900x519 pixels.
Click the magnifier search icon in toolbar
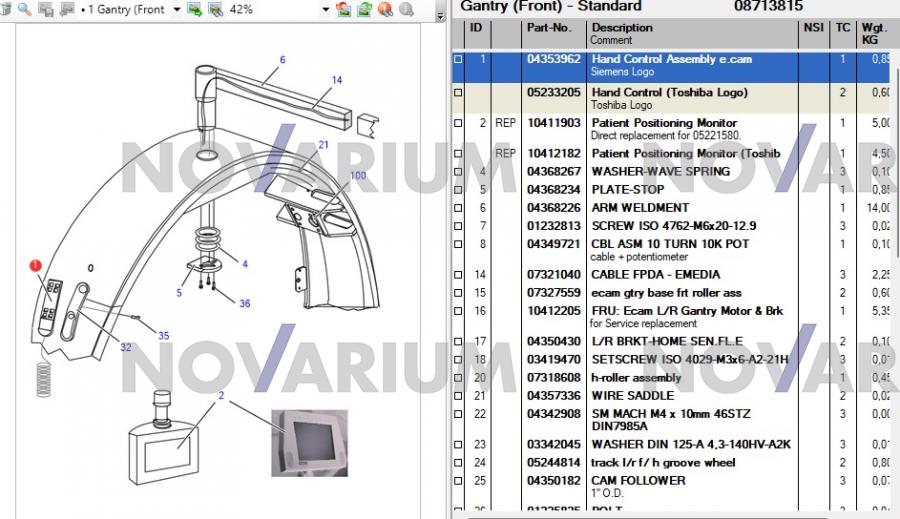pyautogui.click(x=23, y=9)
